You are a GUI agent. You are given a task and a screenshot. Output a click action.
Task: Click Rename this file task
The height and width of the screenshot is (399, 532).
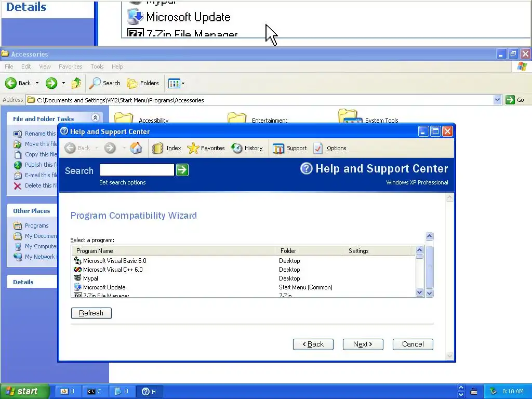[35, 134]
